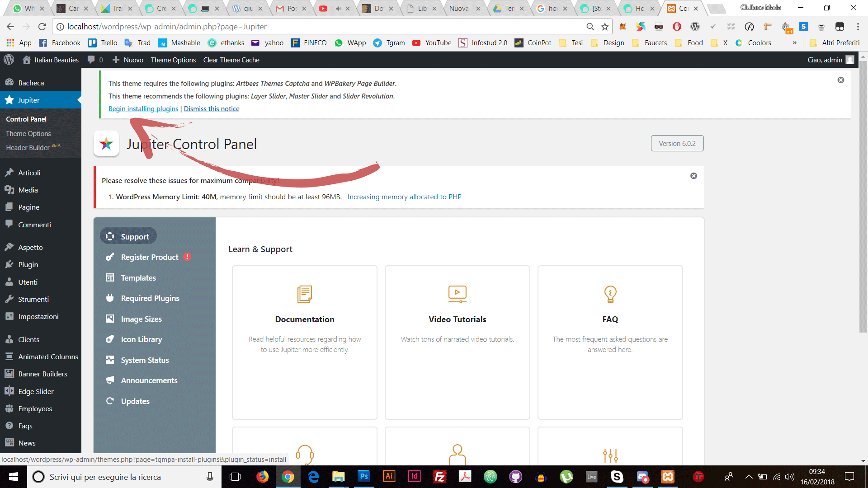Open Register Product section
This screenshot has height=488, width=868.
click(x=150, y=257)
